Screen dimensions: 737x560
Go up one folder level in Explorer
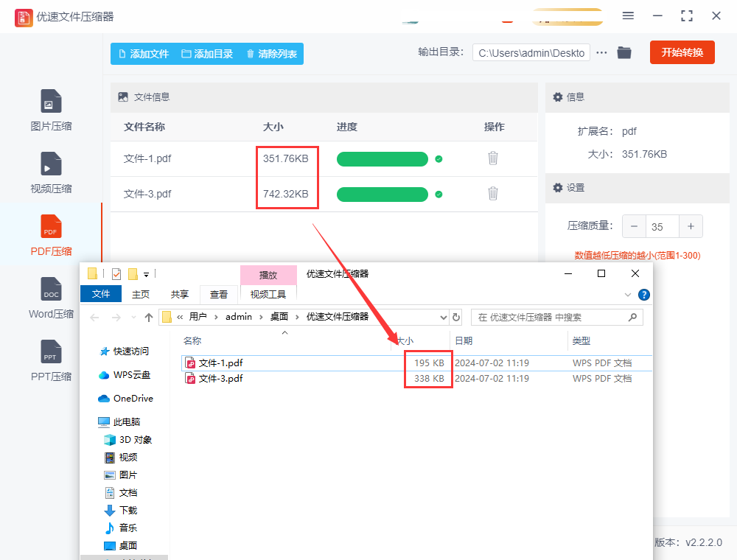point(149,318)
